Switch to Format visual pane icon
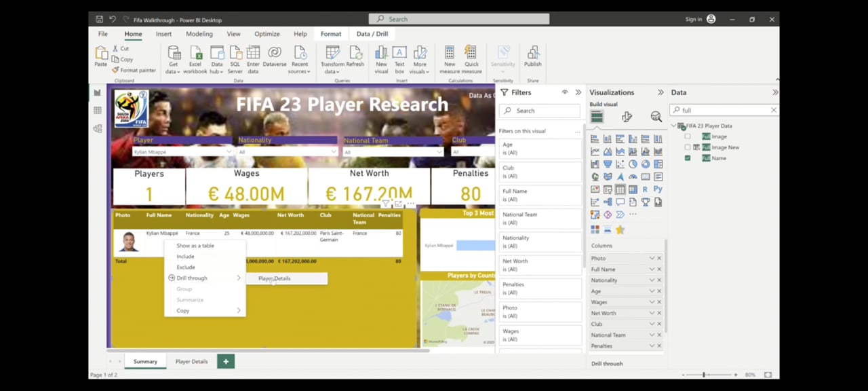868x391 pixels. coord(627,117)
